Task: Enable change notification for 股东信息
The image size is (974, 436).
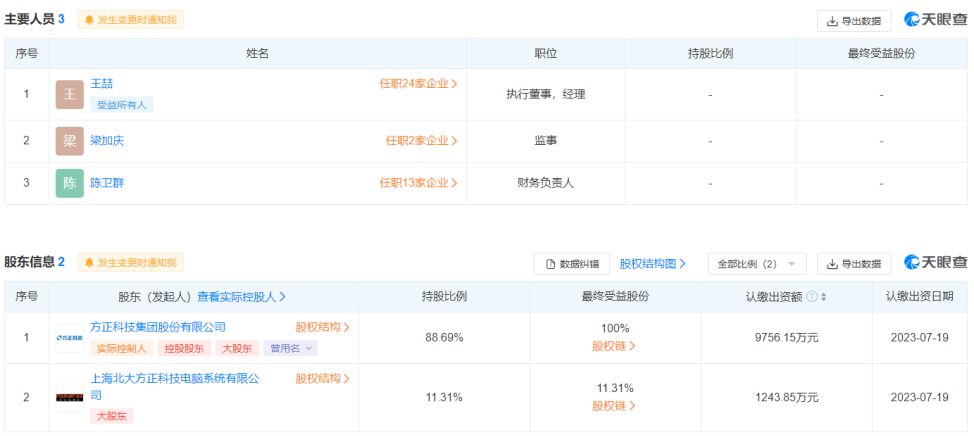Action: point(130,263)
